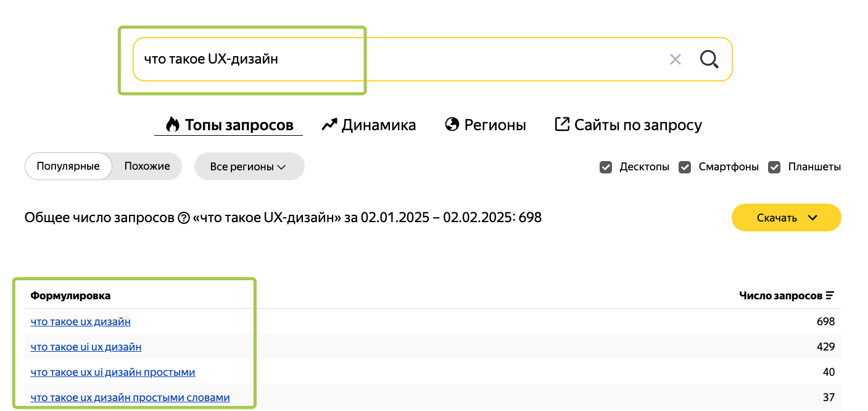Click the globe icon of Регионы
Viewport: 868px width, 411px height.
[452, 125]
